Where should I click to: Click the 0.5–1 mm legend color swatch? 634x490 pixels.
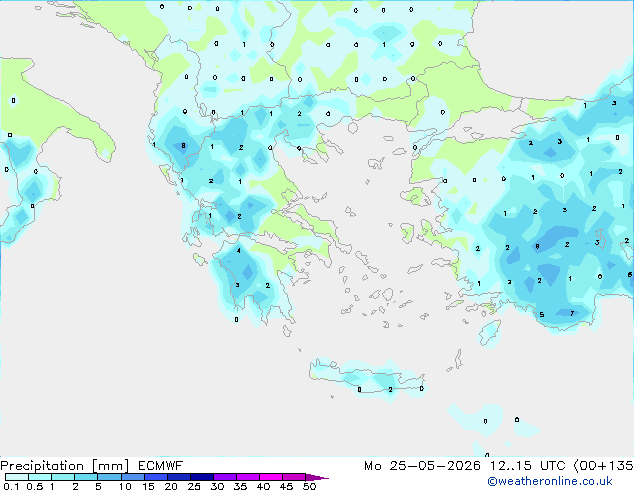click(x=40, y=477)
